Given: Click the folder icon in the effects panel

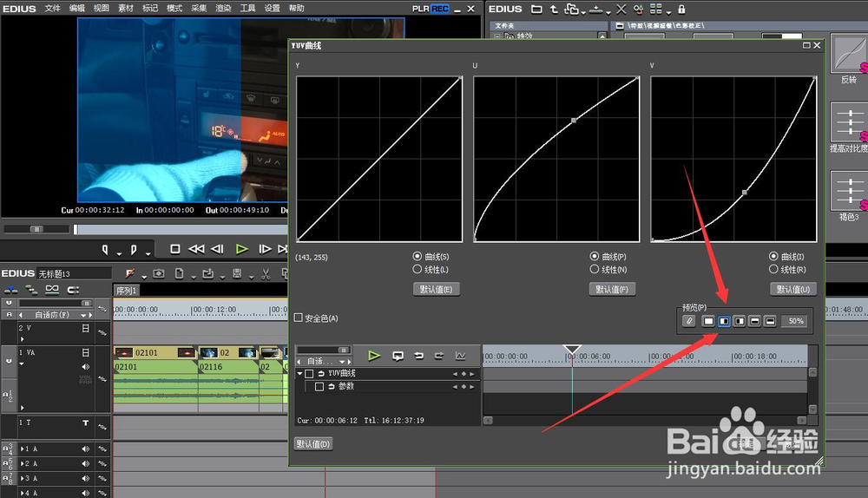Looking at the screenshot, I should [x=536, y=9].
